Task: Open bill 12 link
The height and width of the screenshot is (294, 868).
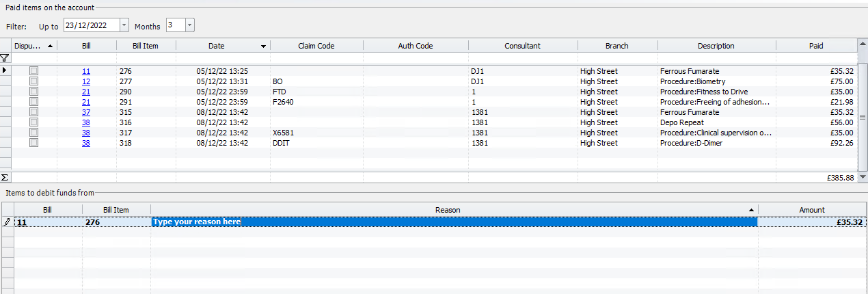Action: [x=86, y=81]
